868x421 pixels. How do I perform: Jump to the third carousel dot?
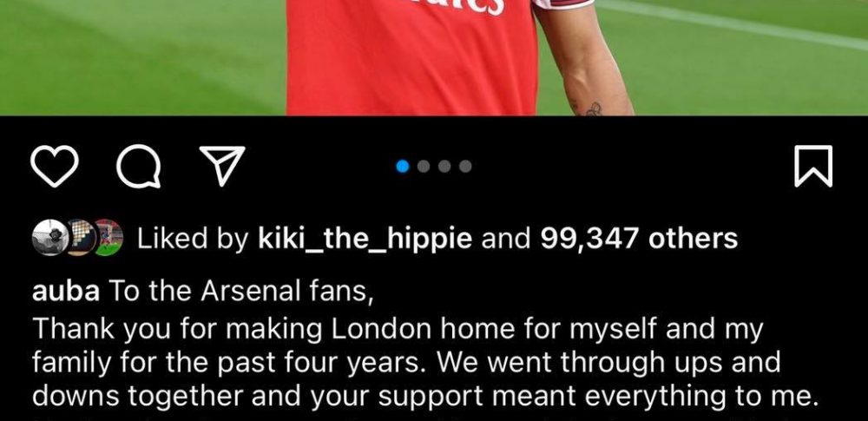coord(444,166)
